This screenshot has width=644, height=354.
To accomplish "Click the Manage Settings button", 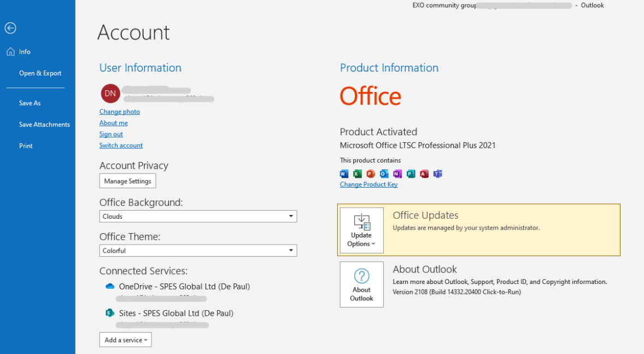I will (127, 181).
